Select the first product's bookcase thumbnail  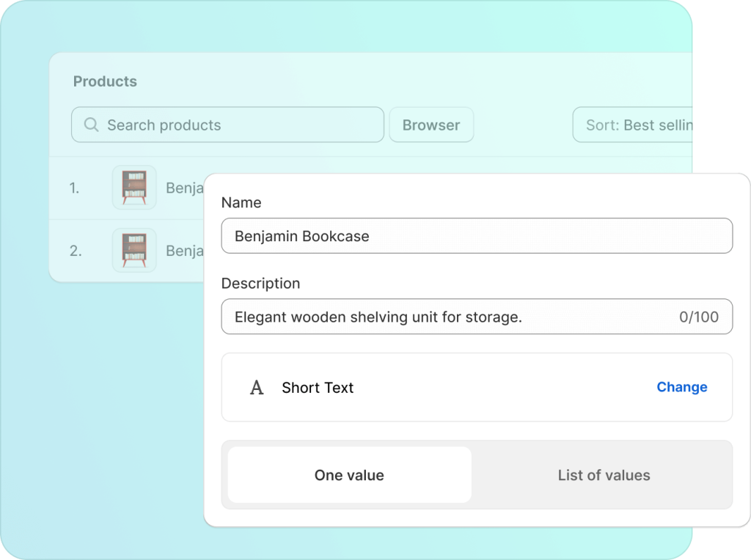133,188
